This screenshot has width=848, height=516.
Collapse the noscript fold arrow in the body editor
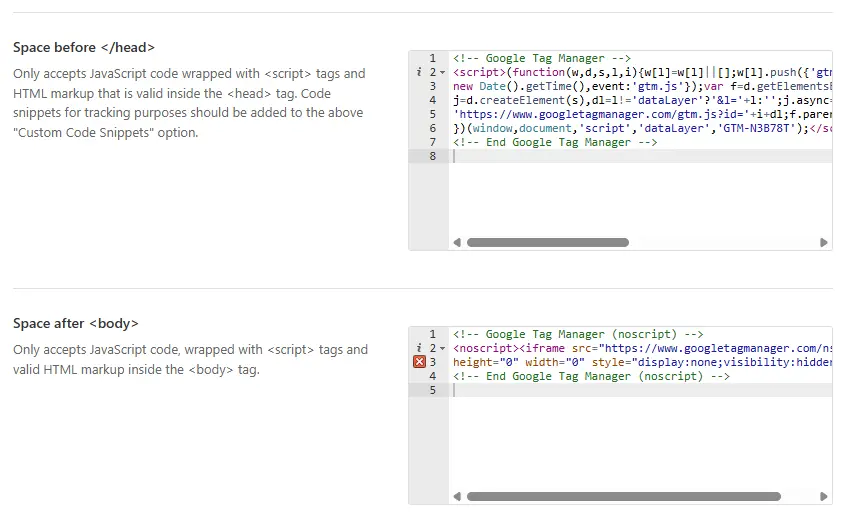442,348
